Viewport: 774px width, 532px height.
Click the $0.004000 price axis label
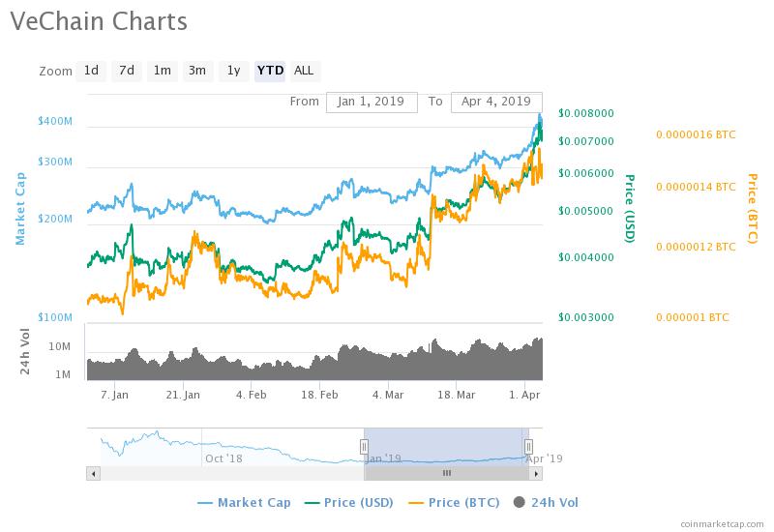pyautogui.click(x=586, y=257)
